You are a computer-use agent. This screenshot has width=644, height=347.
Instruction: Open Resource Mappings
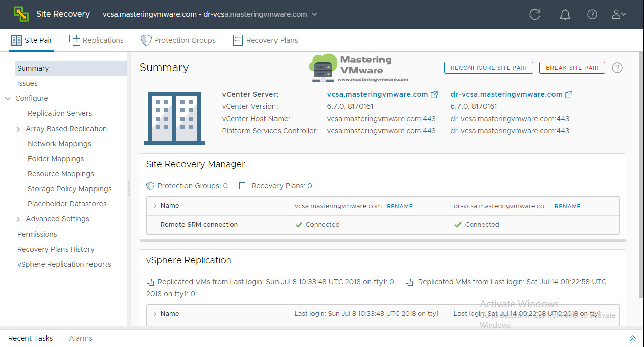click(x=61, y=174)
